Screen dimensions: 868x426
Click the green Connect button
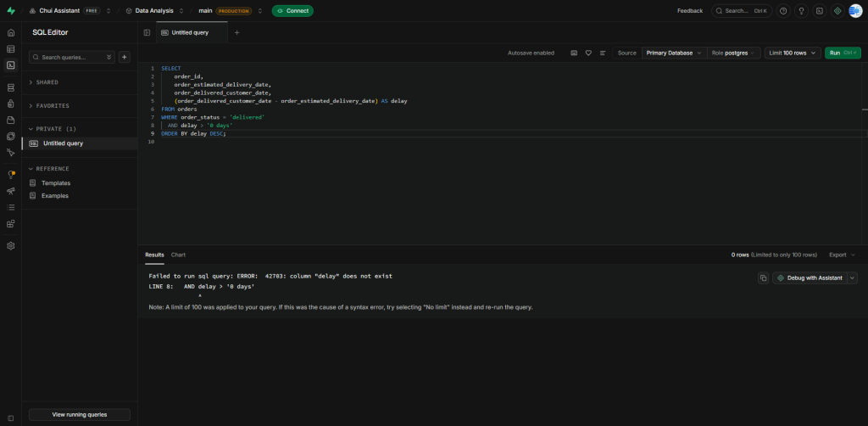pyautogui.click(x=292, y=10)
